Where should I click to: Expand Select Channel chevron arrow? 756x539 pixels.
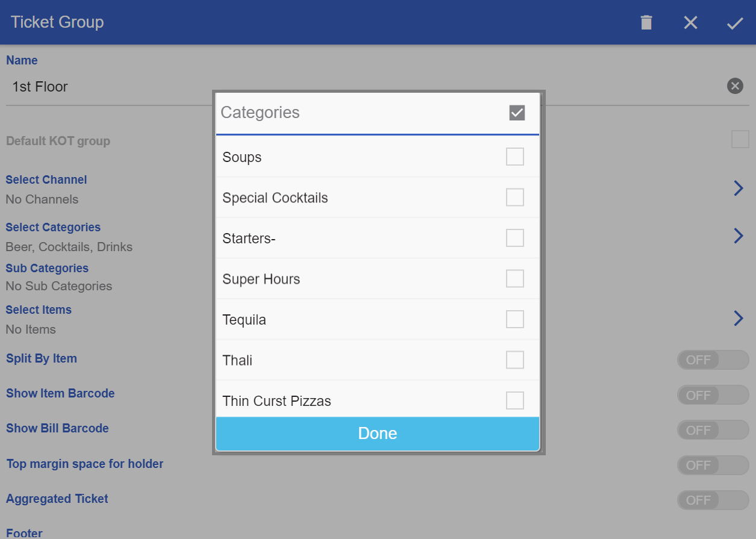[x=739, y=188]
